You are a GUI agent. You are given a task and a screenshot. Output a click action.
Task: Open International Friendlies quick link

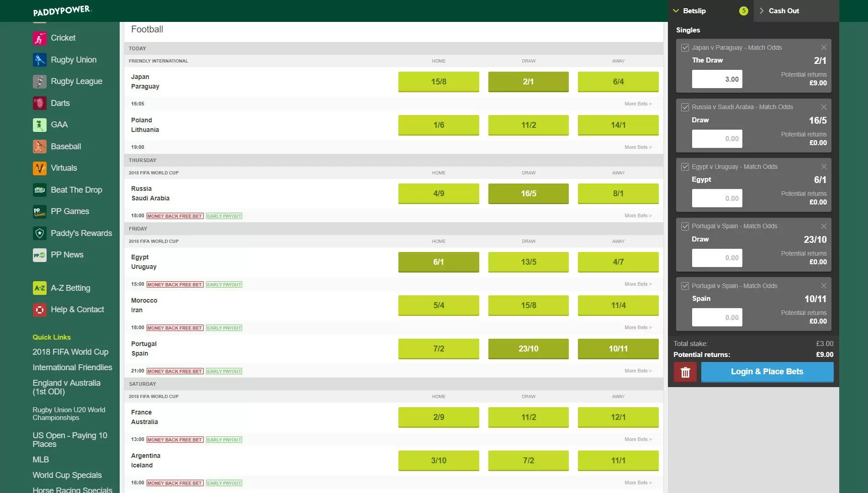tap(72, 367)
